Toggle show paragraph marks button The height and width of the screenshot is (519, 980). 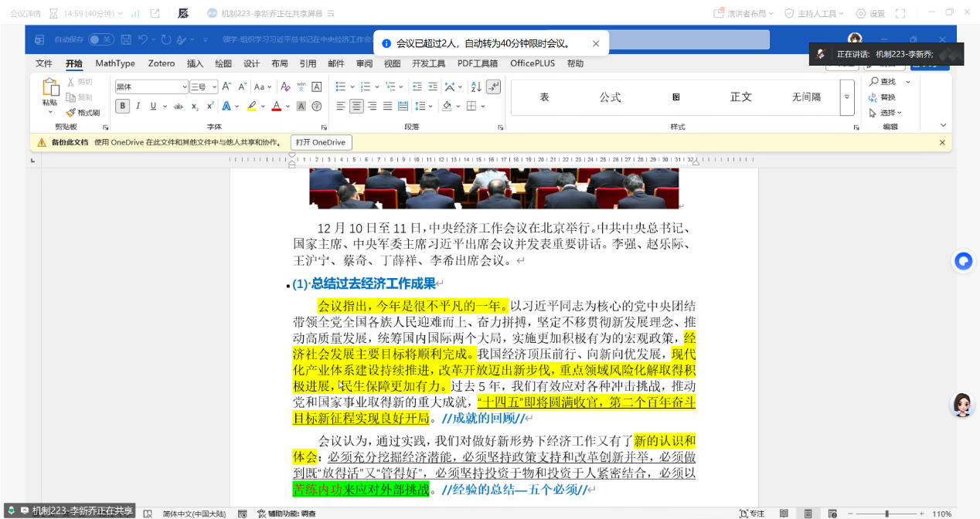point(494,87)
